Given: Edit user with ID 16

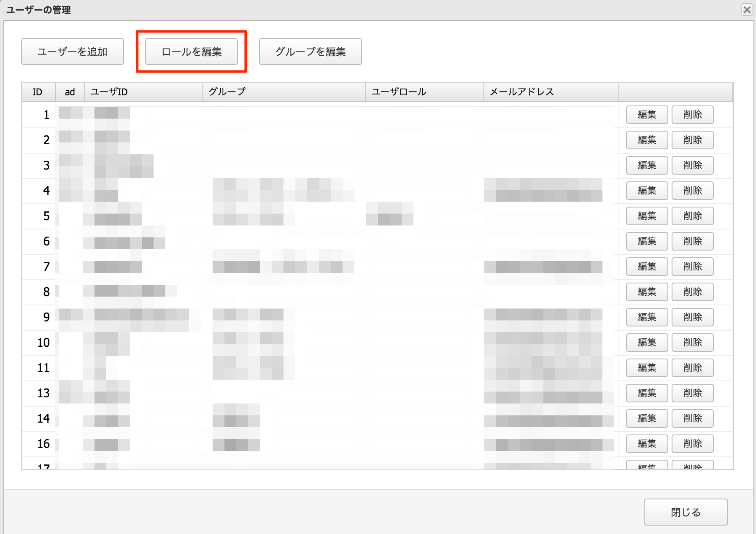Looking at the screenshot, I should [647, 444].
